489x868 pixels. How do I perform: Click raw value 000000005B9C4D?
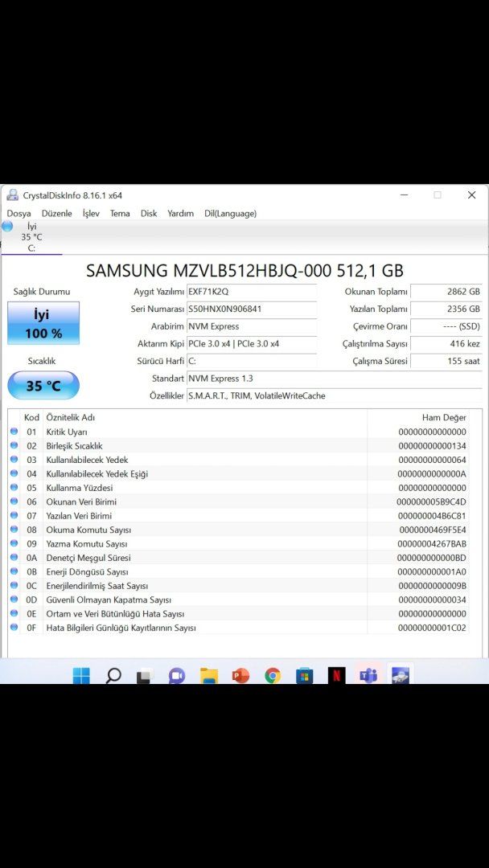pyautogui.click(x=432, y=502)
